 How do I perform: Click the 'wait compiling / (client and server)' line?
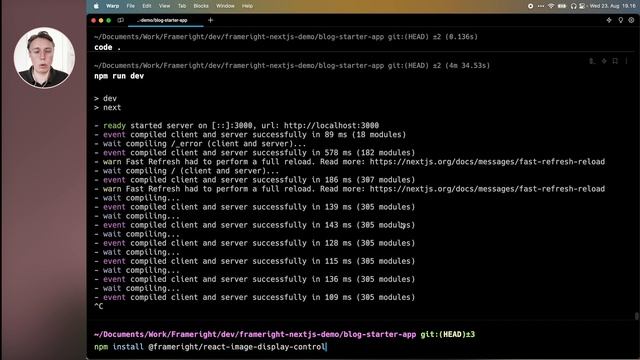click(x=187, y=171)
